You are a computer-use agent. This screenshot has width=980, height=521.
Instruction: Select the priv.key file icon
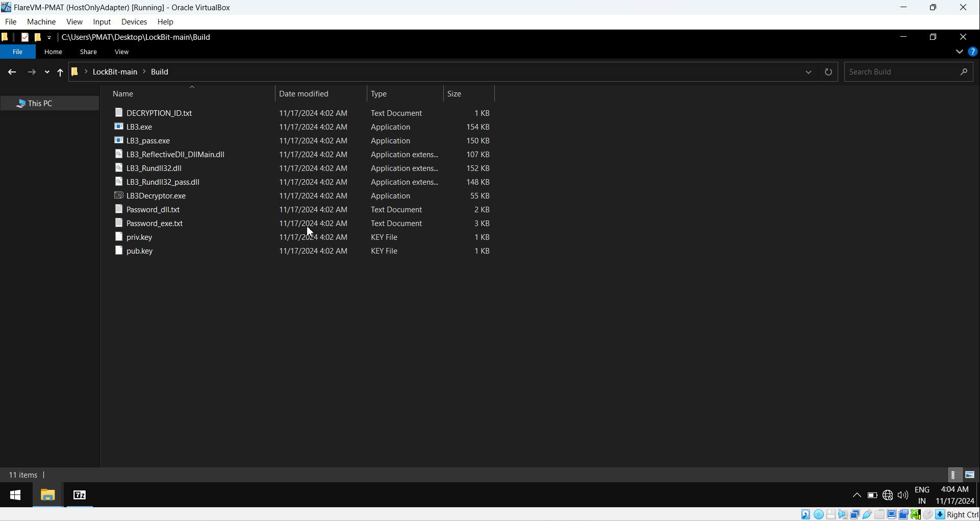pos(119,236)
